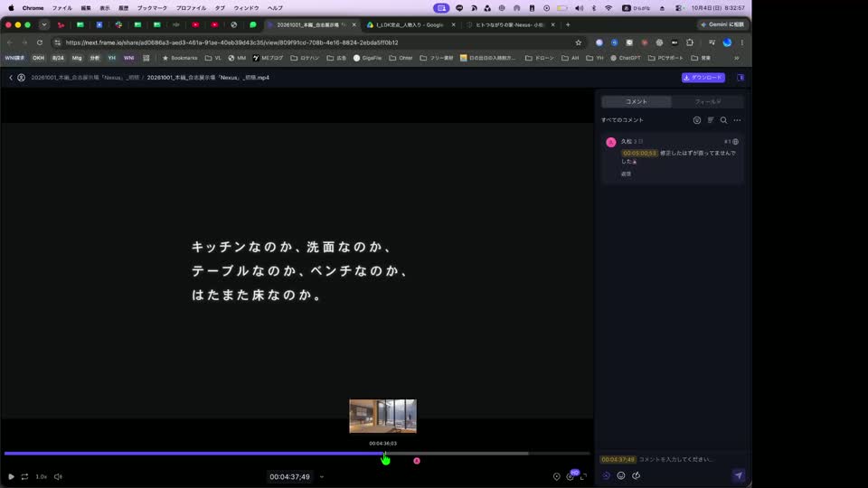Image resolution: width=868 pixels, height=488 pixels.
Task: Switch to the フィールド tab
Action: 707,102
